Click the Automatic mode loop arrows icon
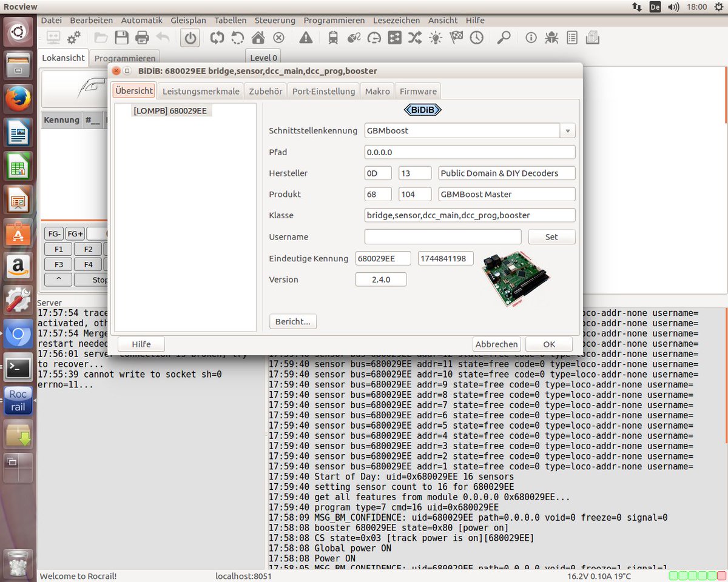 click(x=217, y=38)
